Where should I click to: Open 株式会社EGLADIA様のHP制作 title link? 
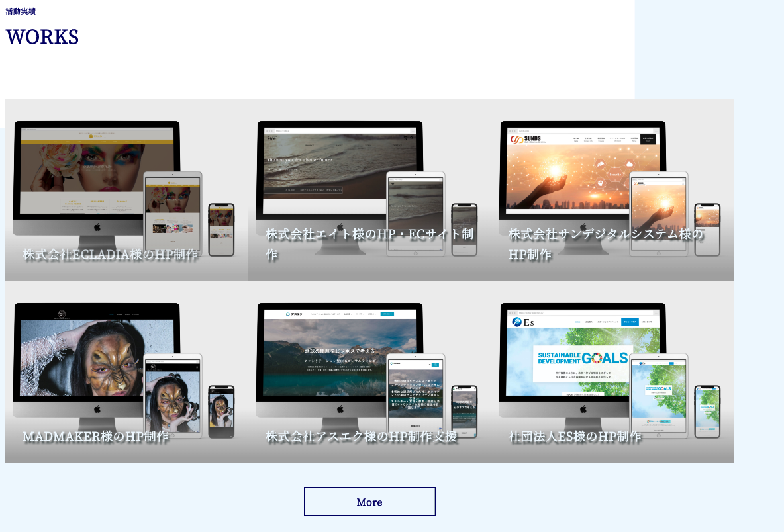coord(111,254)
